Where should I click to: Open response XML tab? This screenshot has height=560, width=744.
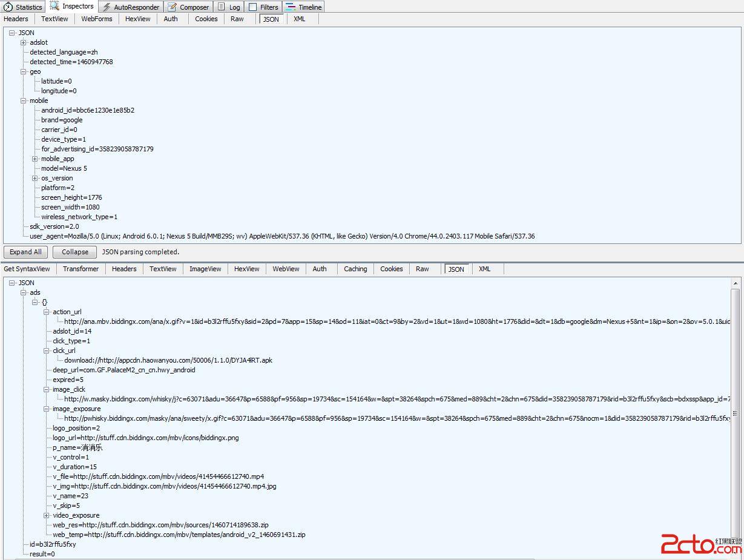pos(485,269)
